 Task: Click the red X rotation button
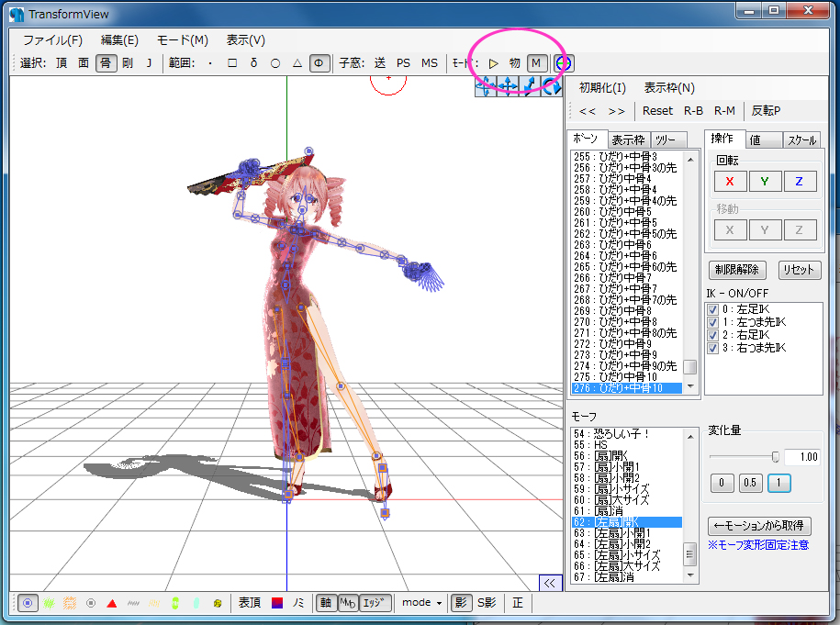pos(730,182)
